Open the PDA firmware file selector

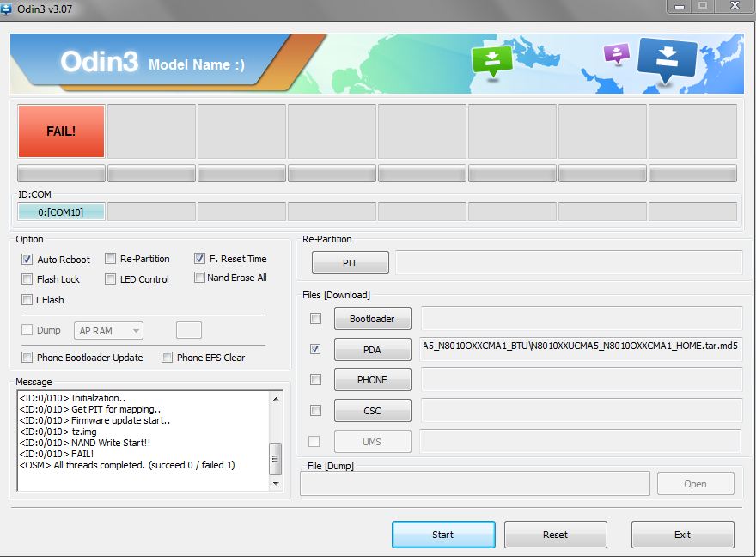(x=372, y=349)
